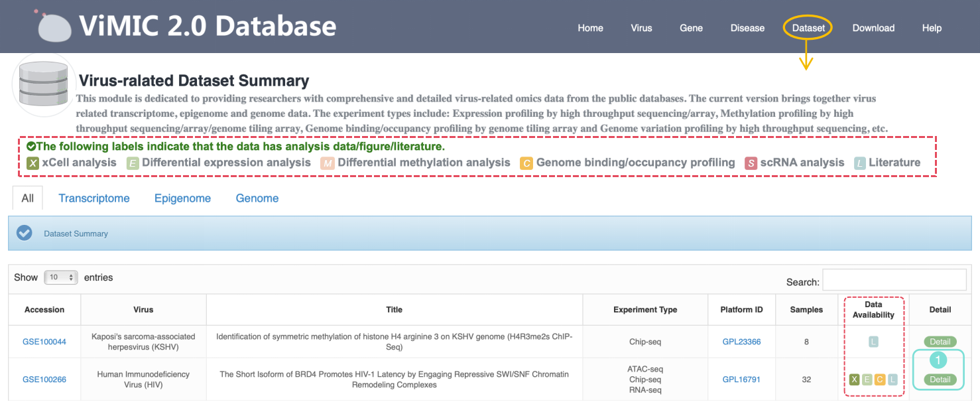The height and width of the screenshot is (410, 980).
Task: Go to the Virus navigation item
Action: click(x=641, y=28)
